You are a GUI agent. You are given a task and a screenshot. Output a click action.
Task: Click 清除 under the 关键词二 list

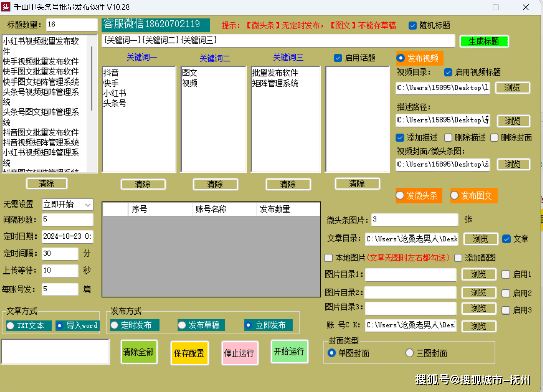[215, 184]
